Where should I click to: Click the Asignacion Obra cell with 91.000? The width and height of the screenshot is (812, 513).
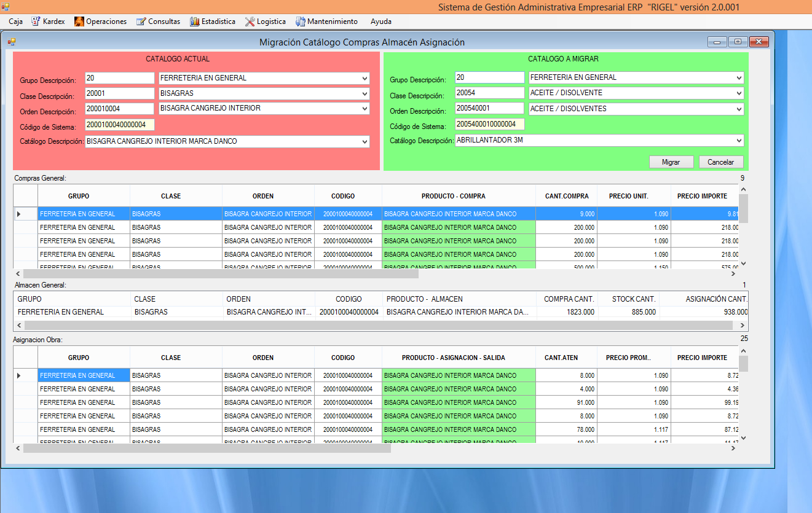pyautogui.click(x=566, y=402)
